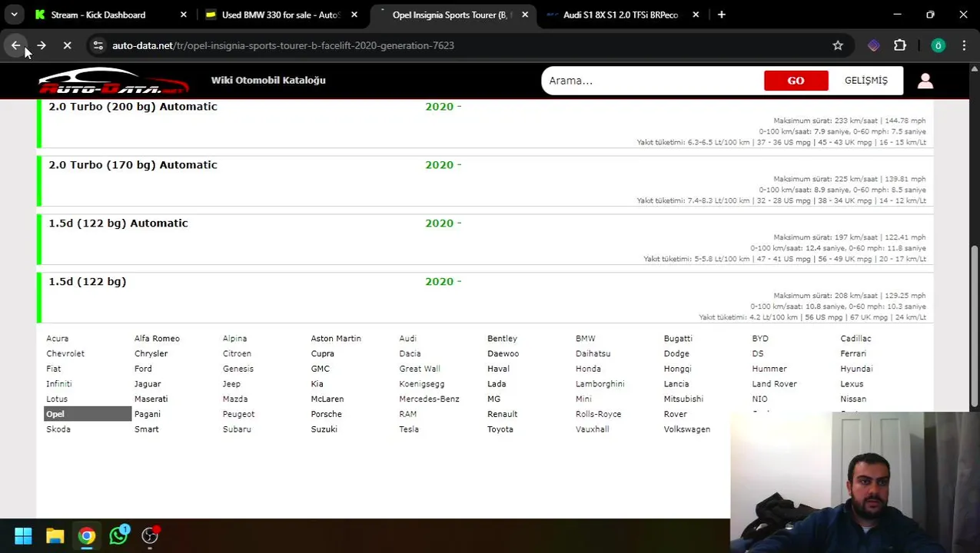Open the purple extension icon in toolbar
This screenshot has width=980, height=553.
[x=874, y=45]
